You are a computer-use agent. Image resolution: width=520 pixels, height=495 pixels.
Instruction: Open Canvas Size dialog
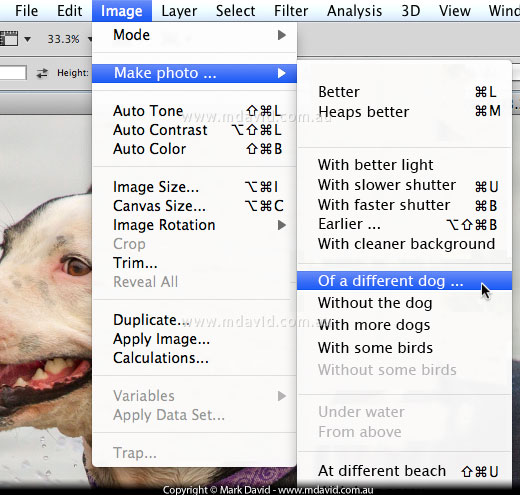click(x=194, y=206)
